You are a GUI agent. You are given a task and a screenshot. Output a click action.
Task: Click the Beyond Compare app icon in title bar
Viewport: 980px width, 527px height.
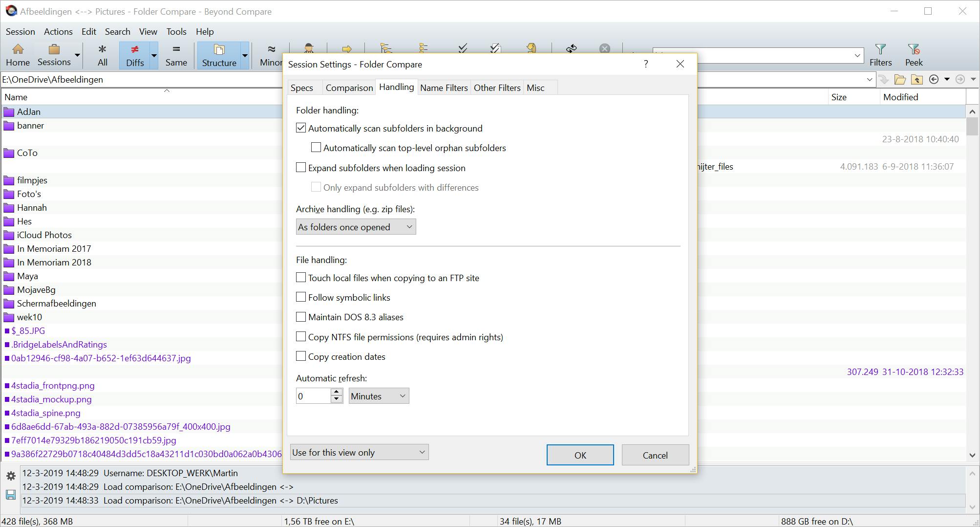pos(11,11)
